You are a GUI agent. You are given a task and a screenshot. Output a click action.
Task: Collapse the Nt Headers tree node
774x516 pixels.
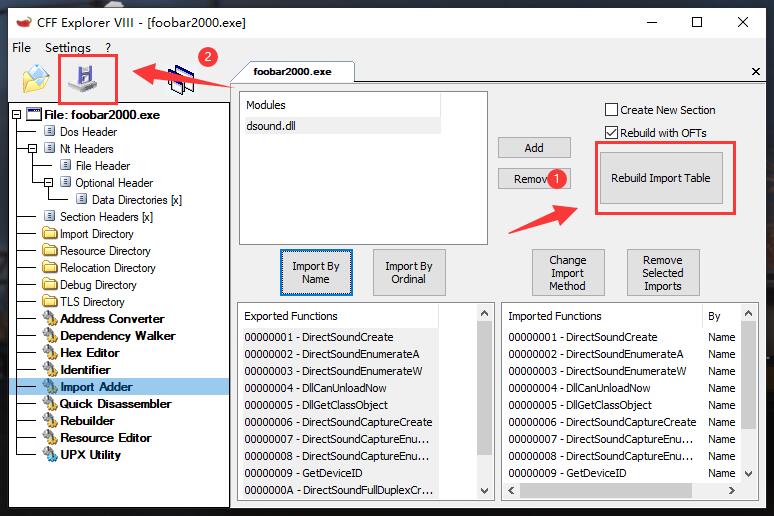[x=33, y=149]
